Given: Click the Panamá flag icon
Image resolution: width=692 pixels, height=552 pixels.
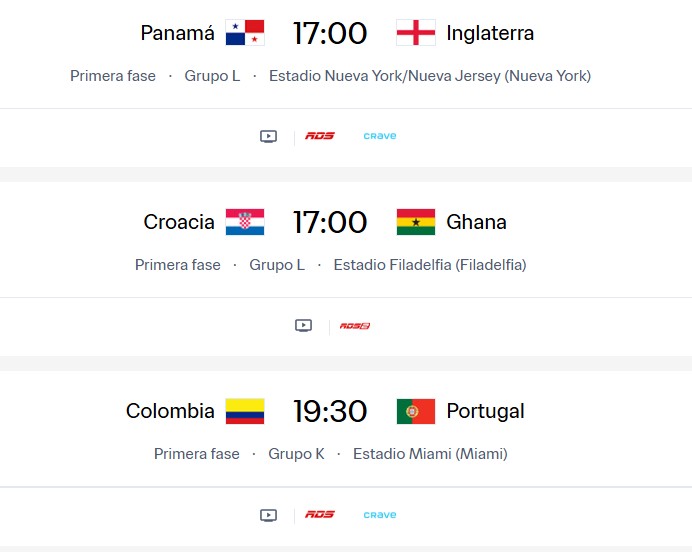Looking at the screenshot, I should (x=245, y=33).
